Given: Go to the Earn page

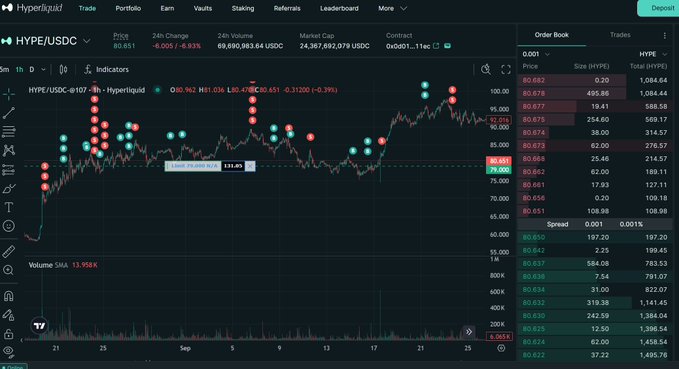Looking at the screenshot, I should [x=167, y=8].
